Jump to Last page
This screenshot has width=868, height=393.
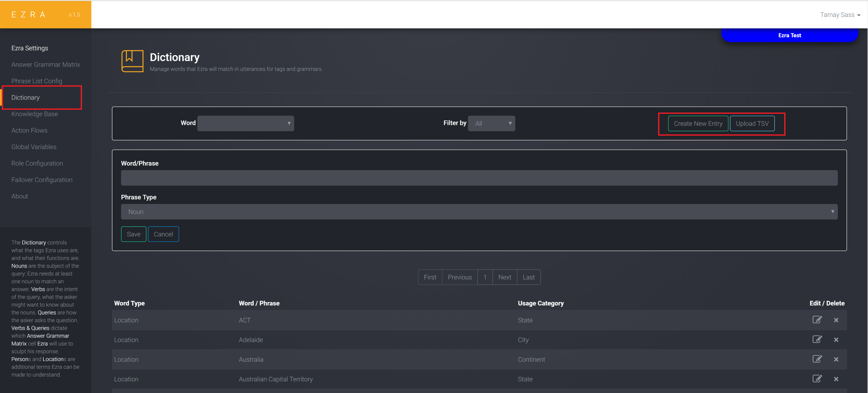[529, 277]
